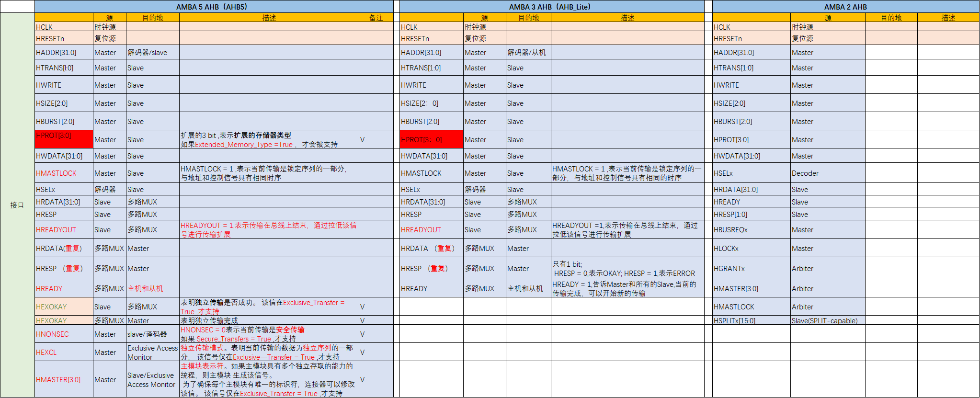Click the 主模块表示符 description cell
The image size is (980, 398).
pos(269,379)
